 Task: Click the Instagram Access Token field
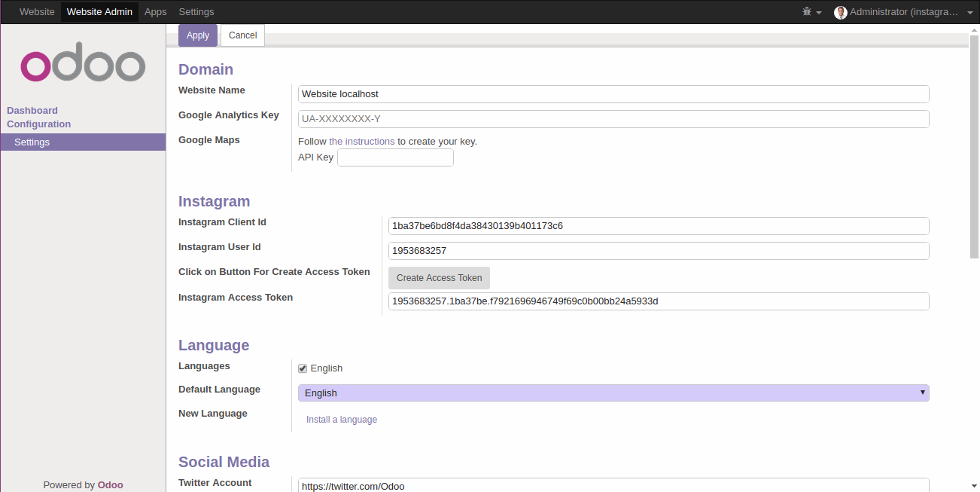659,301
